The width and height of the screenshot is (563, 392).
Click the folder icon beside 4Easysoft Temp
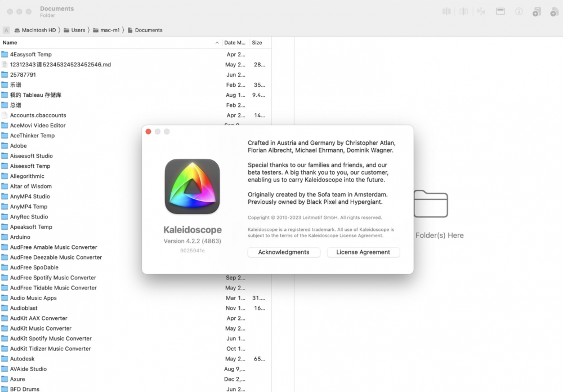pos(5,54)
